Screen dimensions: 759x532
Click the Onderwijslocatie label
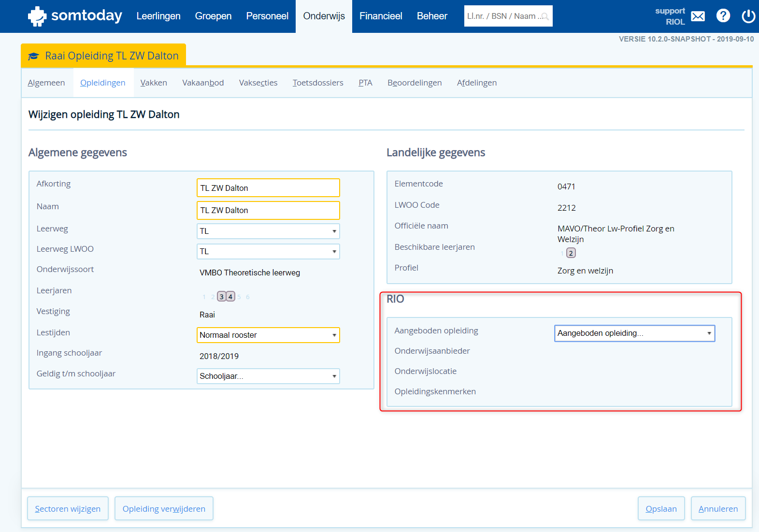[x=426, y=372]
